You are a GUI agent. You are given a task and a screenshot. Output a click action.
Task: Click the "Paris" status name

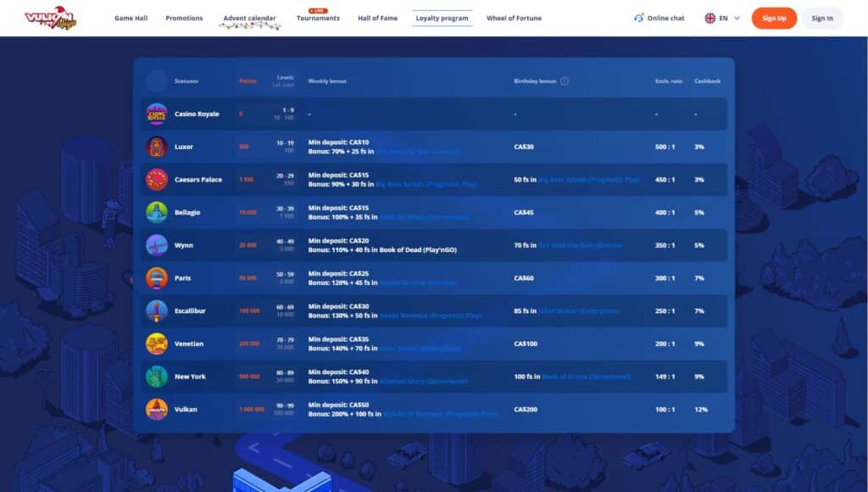tap(183, 278)
